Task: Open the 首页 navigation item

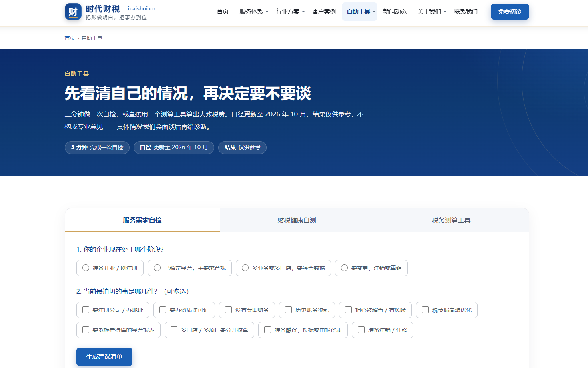Action: tap(223, 12)
